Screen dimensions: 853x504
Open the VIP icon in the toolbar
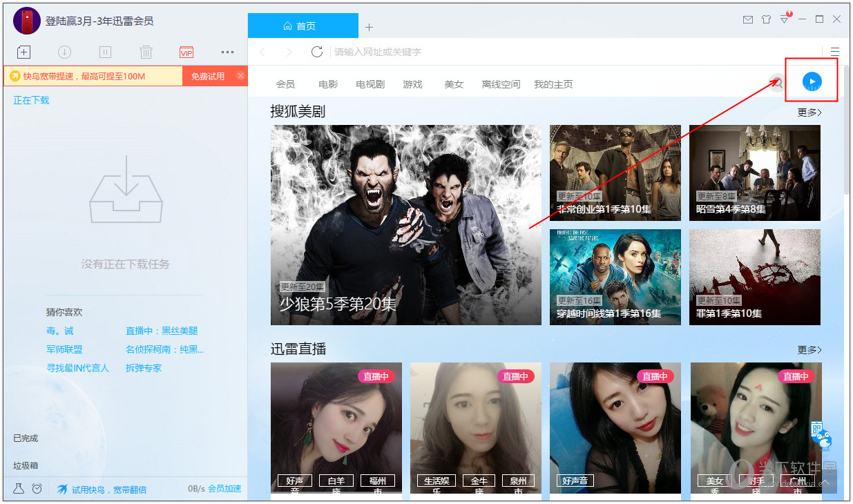click(186, 52)
